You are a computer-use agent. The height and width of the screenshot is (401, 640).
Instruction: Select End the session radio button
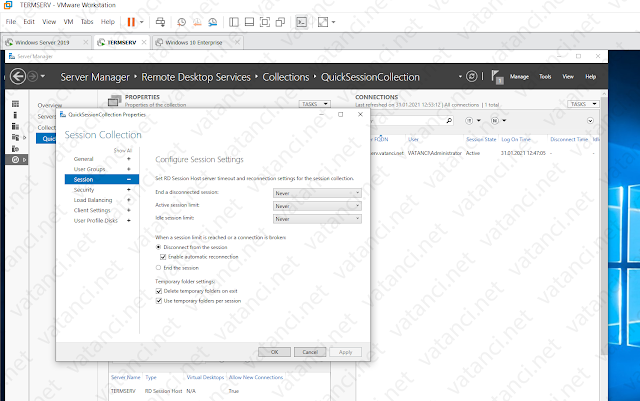[x=158, y=268]
